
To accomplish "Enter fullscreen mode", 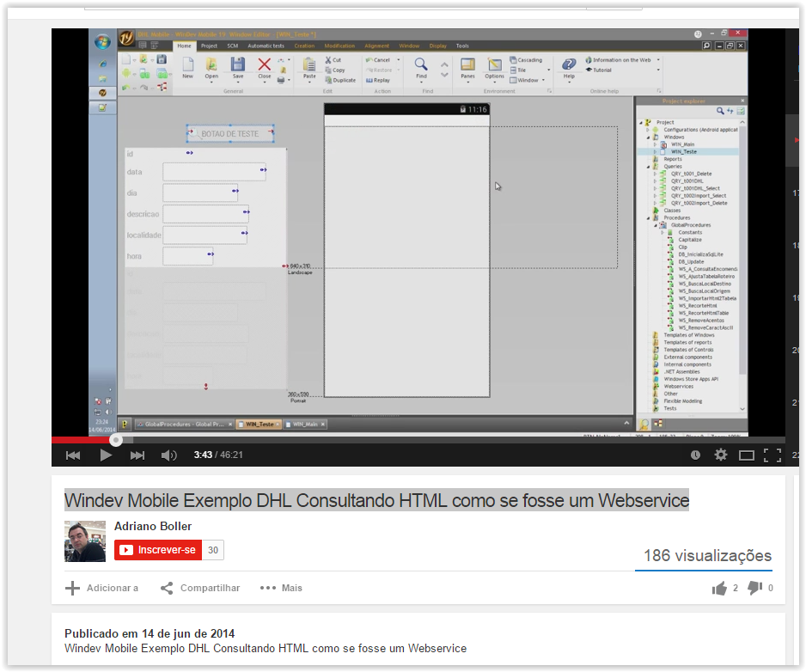I will [x=772, y=455].
